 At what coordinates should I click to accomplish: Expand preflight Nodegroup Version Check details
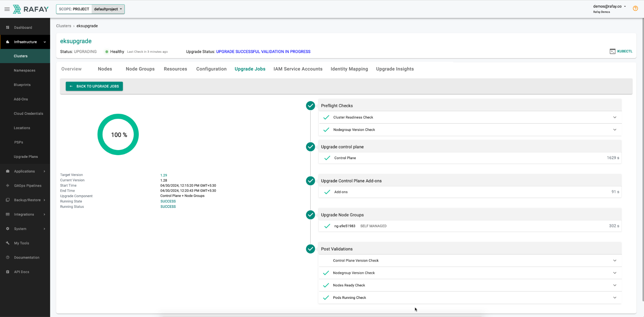point(615,130)
